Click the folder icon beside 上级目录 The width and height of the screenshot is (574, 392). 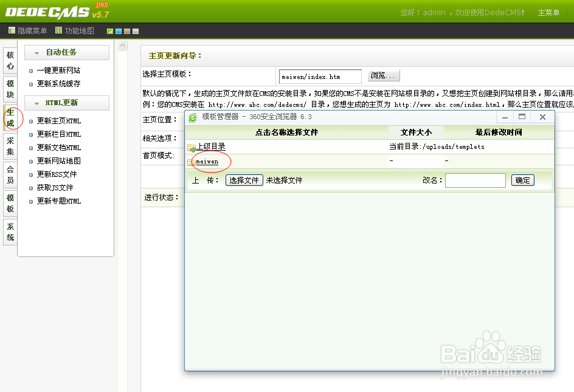(x=192, y=146)
